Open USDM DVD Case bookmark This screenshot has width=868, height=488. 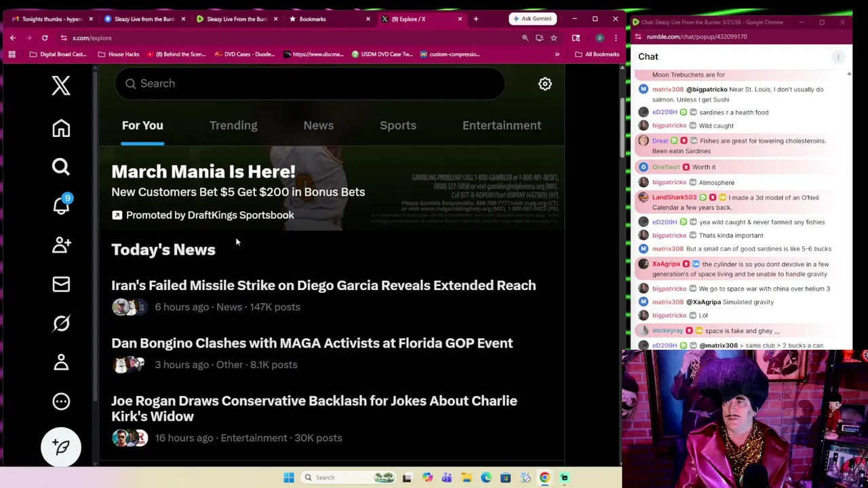pyautogui.click(x=382, y=54)
